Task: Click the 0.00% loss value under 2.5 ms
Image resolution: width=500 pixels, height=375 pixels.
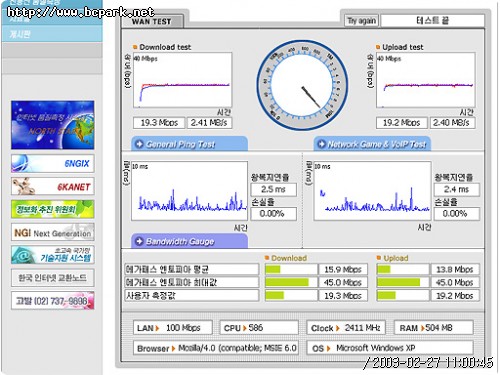Action: [x=273, y=214]
